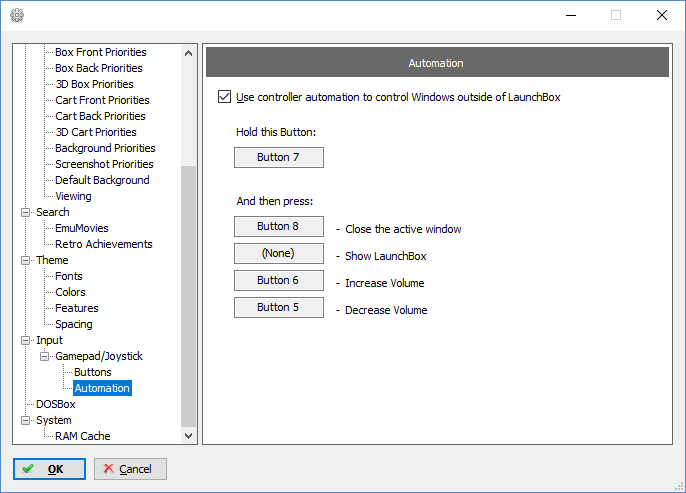The image size is (686, 493).
Task: Click the 'Hold this Button:' label
Action: pyautogui.click(x=276, y=132)
